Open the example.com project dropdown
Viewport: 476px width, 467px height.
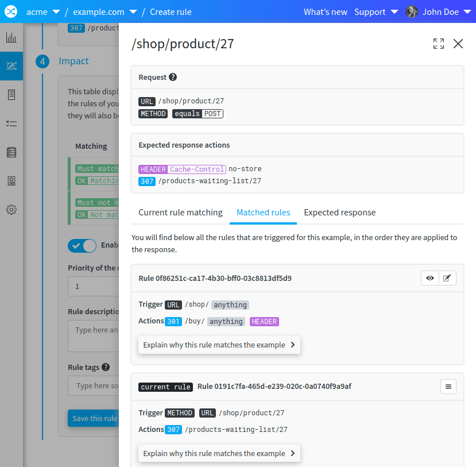point(105,12)
